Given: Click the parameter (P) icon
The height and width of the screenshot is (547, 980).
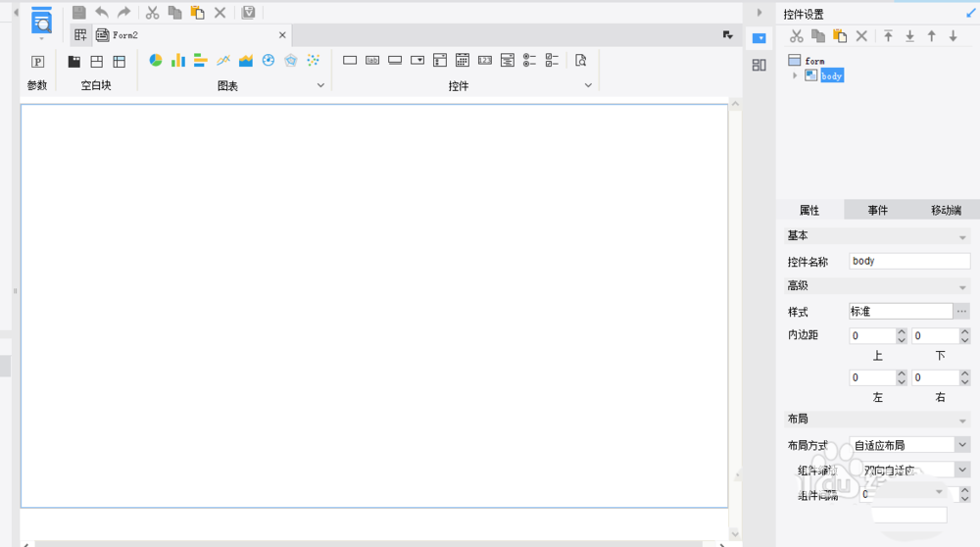Looking at the screenshot, I should click(x=38, y=62).
